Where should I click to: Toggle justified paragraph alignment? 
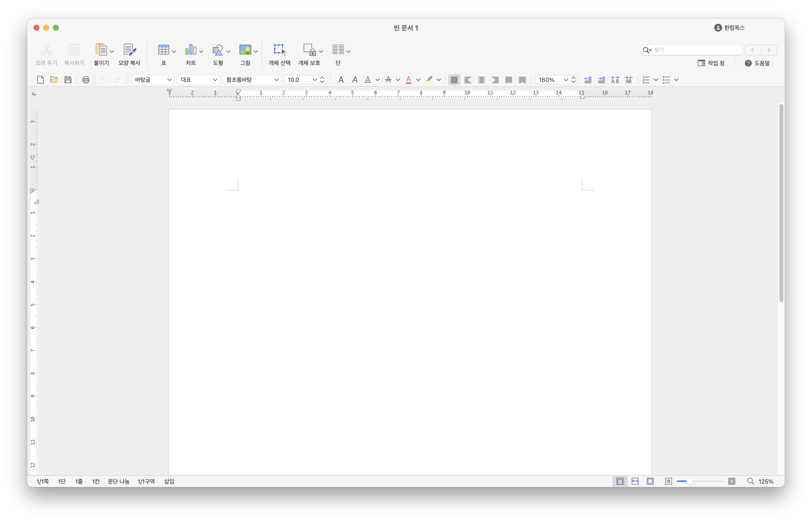[x=454, y=80]
